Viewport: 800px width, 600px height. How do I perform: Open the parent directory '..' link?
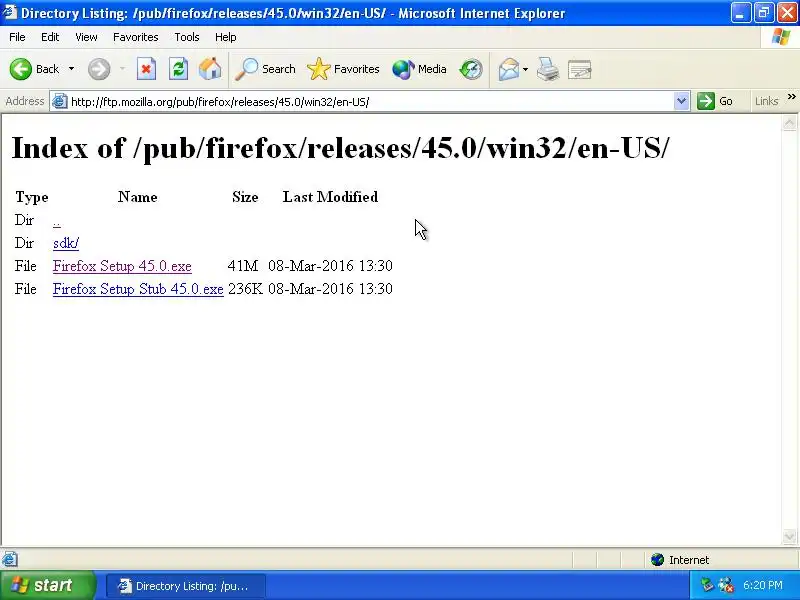[57, 220]
